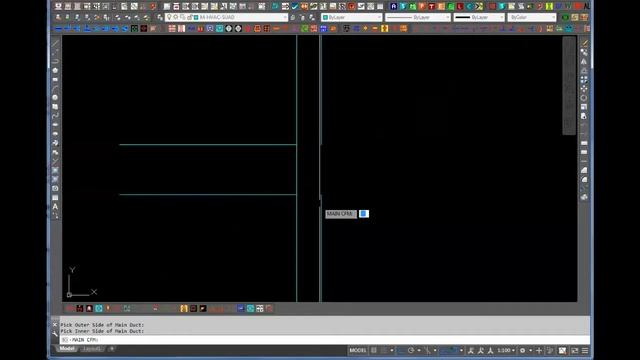Image resolution: width=640 pixels, height=360 pixels.
Task: Select the Line tool in left draw palette
Action: 55,43
